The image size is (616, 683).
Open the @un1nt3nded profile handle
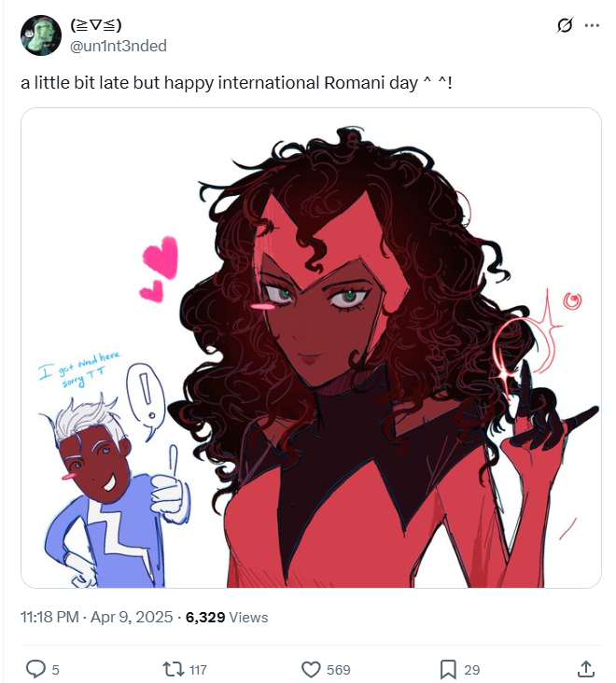point(118,46)
